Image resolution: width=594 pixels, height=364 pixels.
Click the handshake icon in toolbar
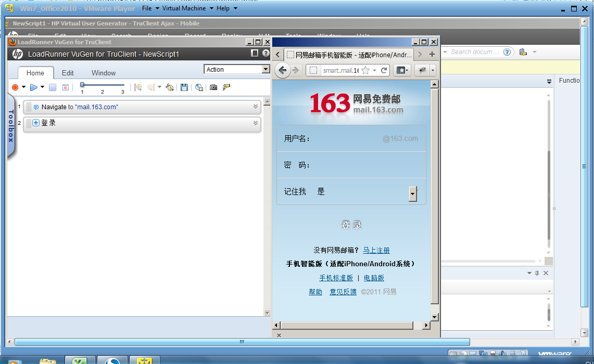226,87
